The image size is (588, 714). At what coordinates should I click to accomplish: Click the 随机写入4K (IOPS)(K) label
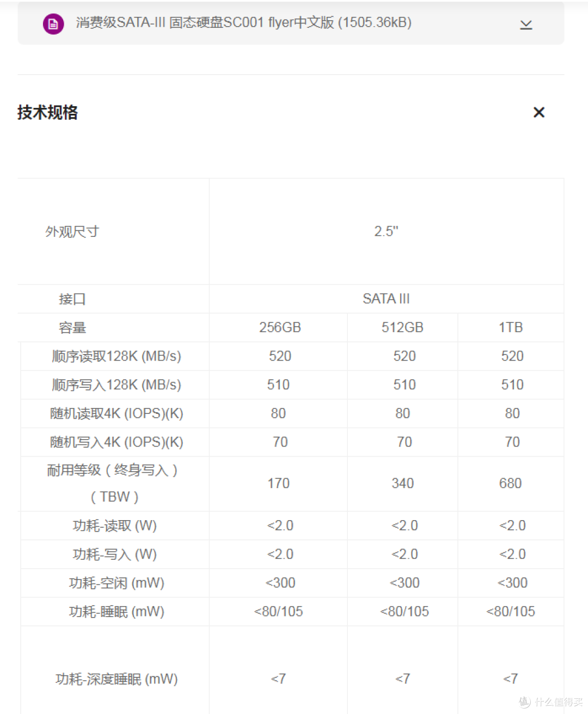(116, 442)
